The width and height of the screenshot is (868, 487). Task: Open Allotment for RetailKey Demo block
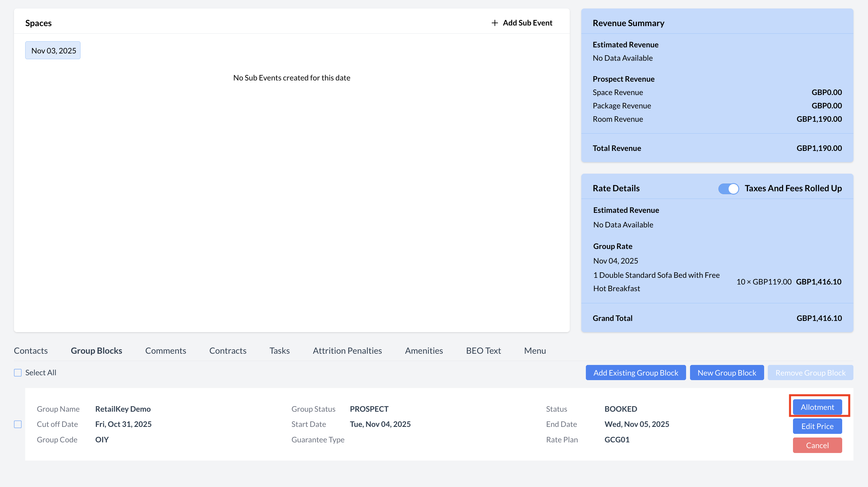(x=817, y=407)
